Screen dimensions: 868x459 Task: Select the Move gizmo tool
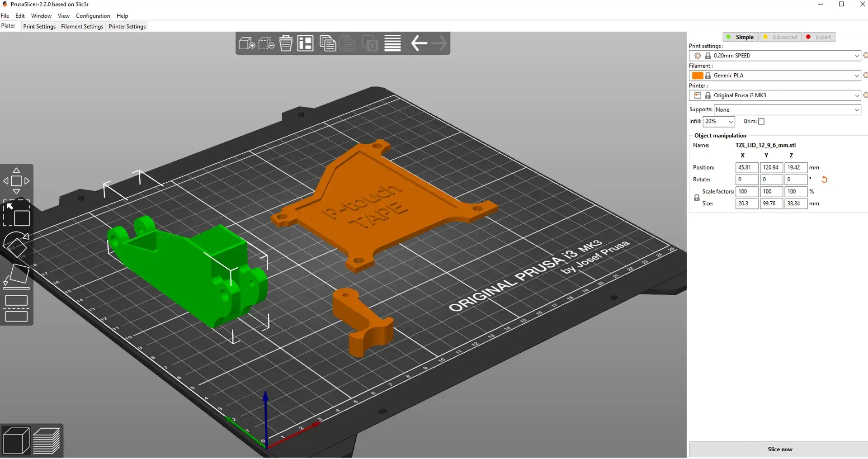[16, 181]
